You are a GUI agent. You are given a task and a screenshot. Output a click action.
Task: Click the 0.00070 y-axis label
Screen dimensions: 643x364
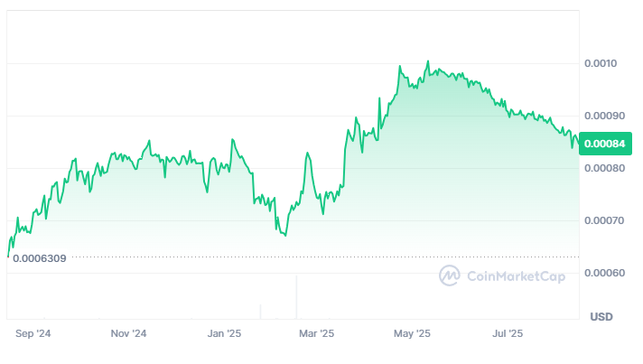point(604,220)
